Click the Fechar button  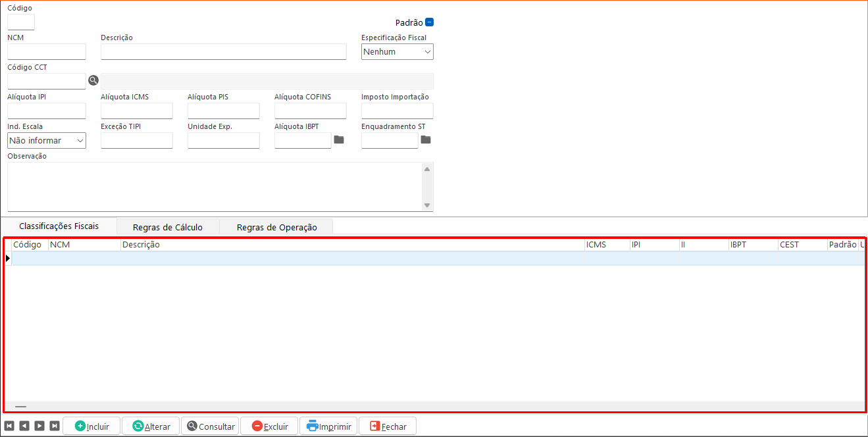(x=388, y=426)
